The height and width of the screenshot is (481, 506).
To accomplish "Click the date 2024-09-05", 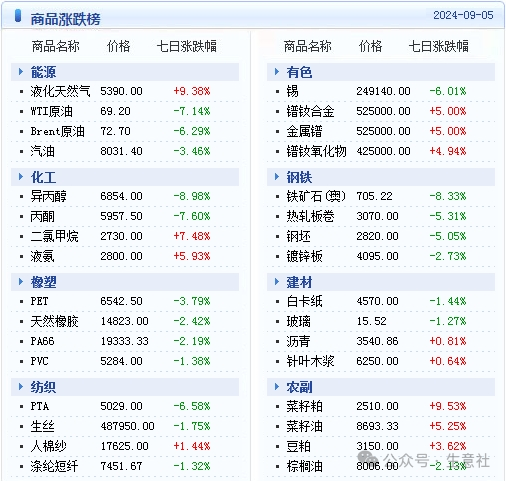I will 463,15.
